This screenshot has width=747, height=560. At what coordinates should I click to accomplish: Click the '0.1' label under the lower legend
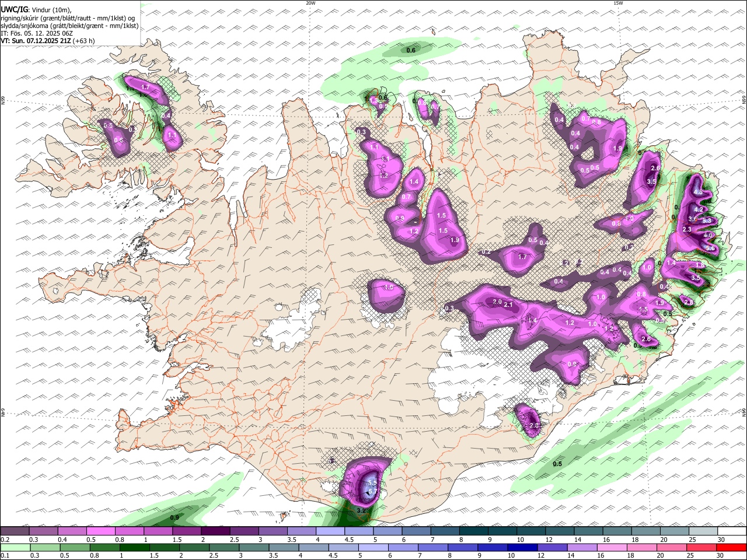[x=4, y=556]
